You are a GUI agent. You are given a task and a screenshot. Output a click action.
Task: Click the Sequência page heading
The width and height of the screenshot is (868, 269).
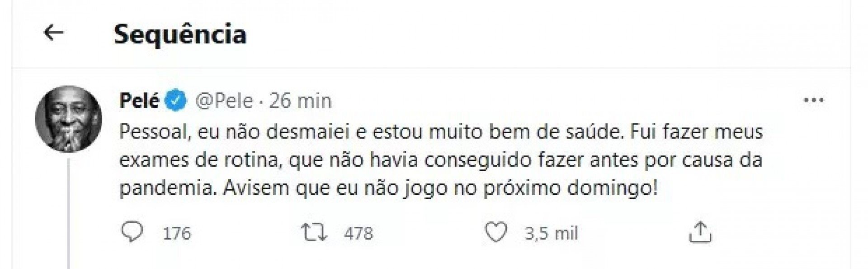point(180,34)
